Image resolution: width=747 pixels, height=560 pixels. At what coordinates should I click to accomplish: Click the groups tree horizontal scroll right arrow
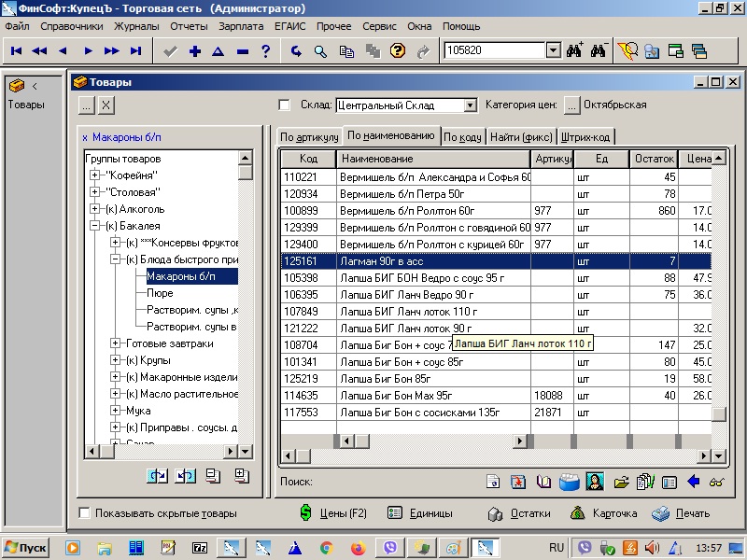coord(231,451)
